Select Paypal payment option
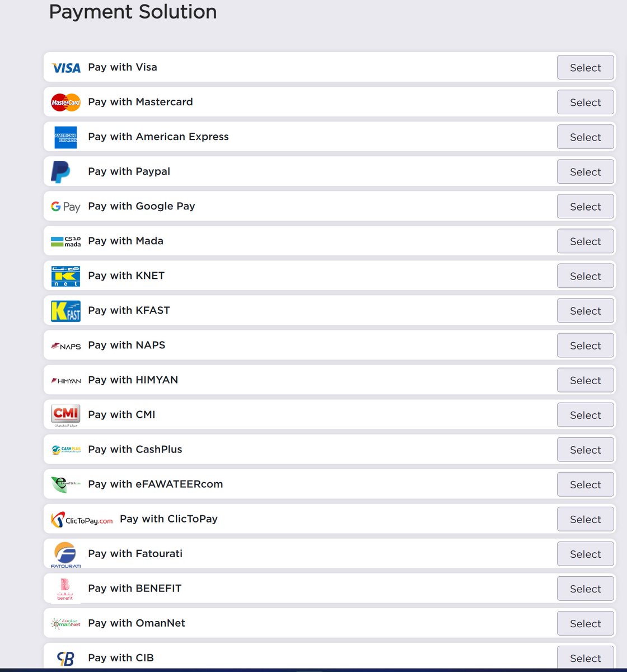 pos(586,172)
